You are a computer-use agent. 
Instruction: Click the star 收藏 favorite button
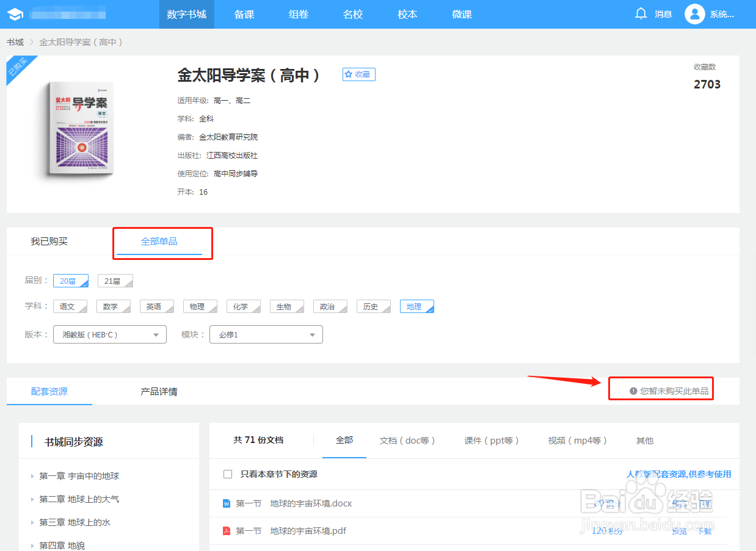tap(358, 74)
